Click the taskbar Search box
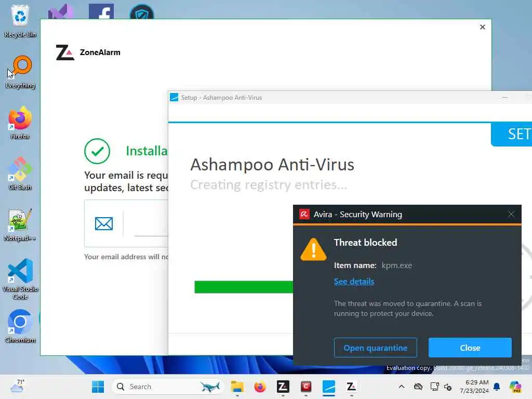Screen dimensions: 532x399 point(168,387)
